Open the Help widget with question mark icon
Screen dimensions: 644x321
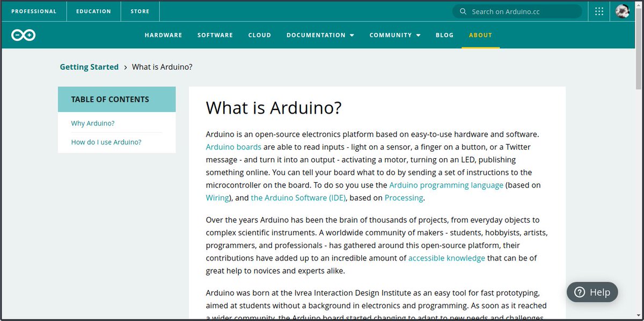[592, 292]
